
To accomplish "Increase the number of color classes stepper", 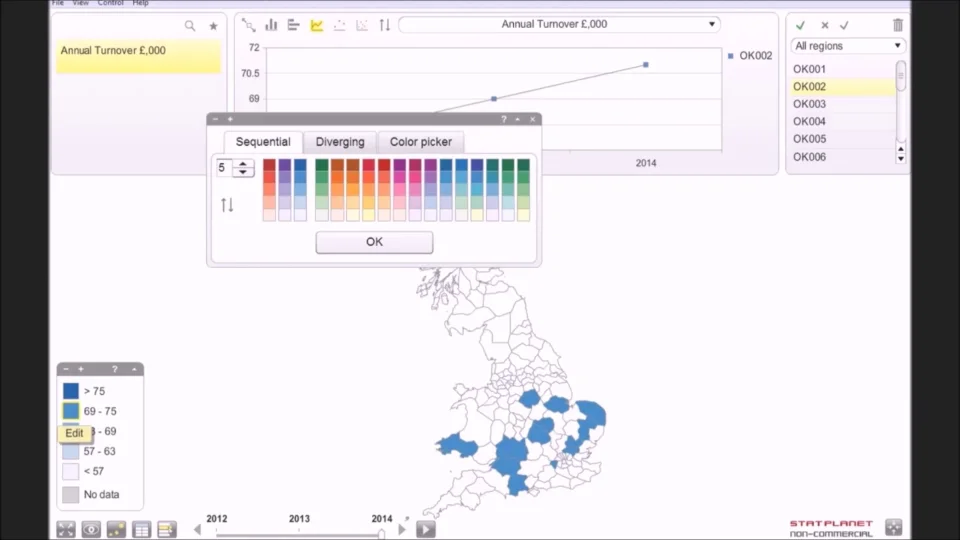I will click(244, 163).
